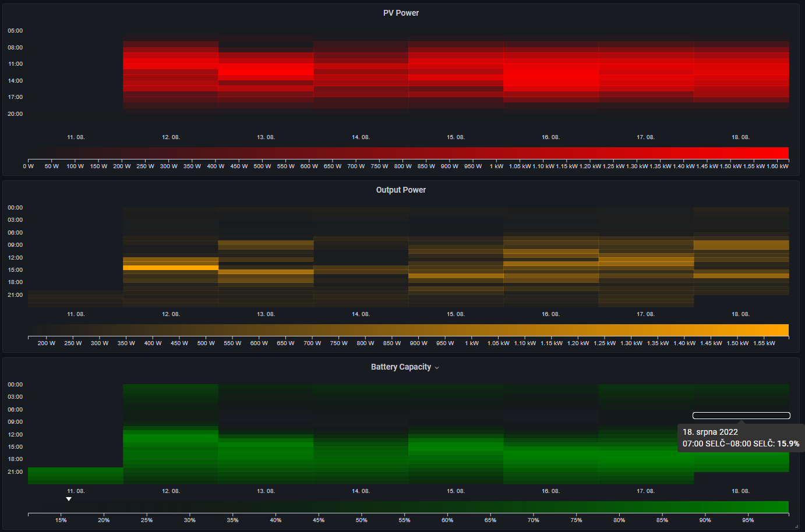
Task: Click the 50% tick on the battery legend
Action: pos(362,520)
